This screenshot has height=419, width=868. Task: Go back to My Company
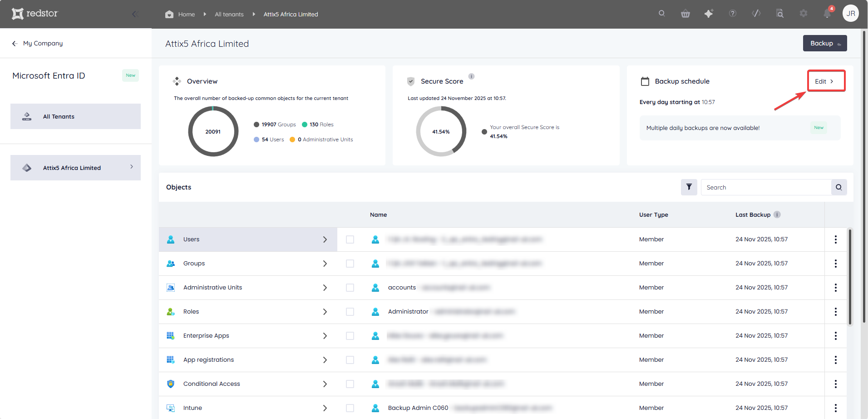tap(38, 43)
